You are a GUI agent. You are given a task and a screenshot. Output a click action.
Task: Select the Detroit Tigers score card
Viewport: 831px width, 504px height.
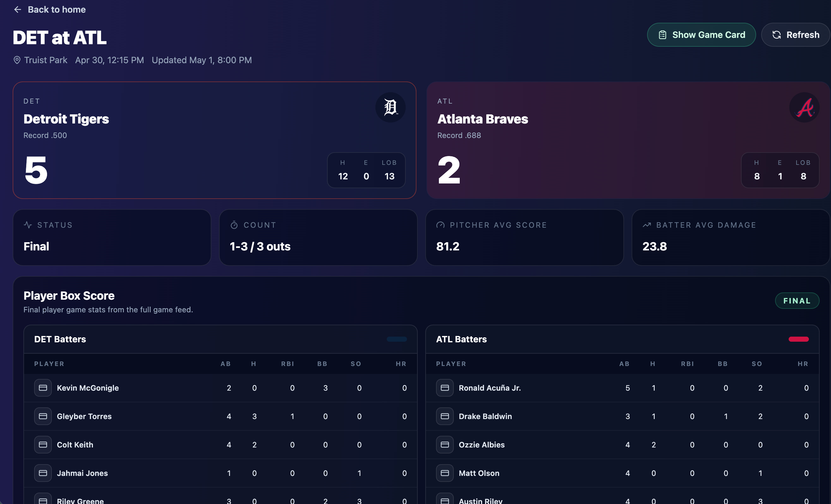(215, 140)
